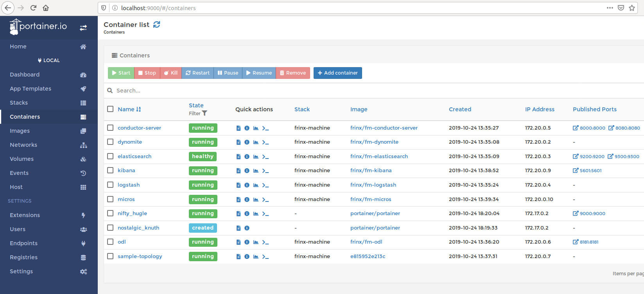This screenshot has height=294, width=644.
Task: Click the browser home icon
Action: click(x=46, y=8)
